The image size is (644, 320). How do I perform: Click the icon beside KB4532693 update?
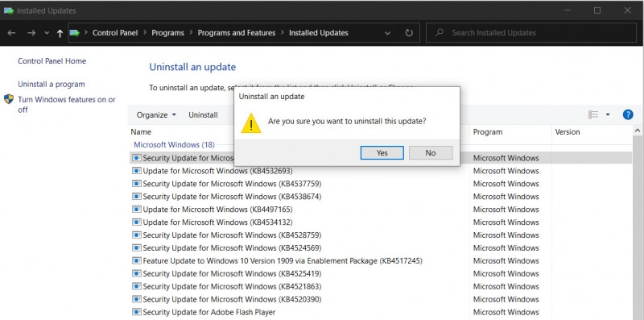click(137, 171)
